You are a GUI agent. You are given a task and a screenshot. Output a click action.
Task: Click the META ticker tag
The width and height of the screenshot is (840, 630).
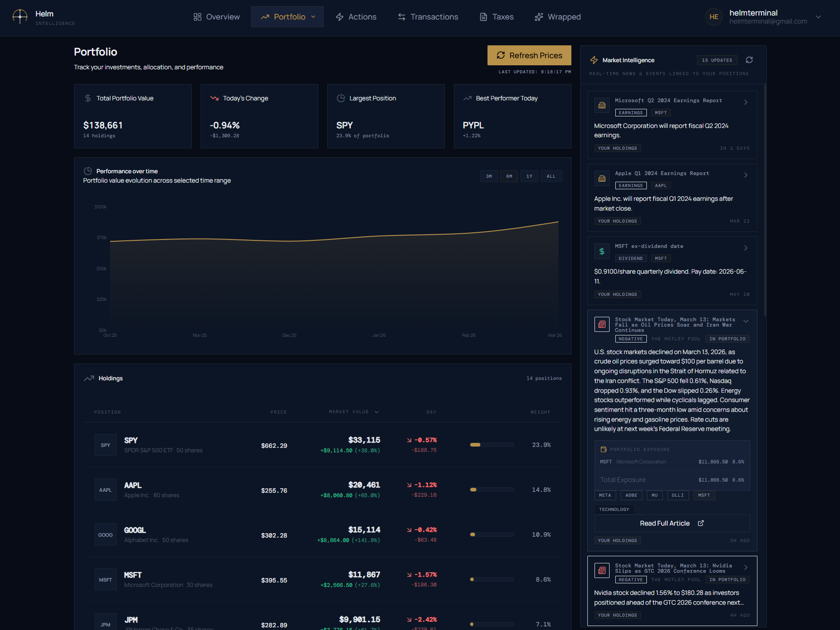coord(605,495)
